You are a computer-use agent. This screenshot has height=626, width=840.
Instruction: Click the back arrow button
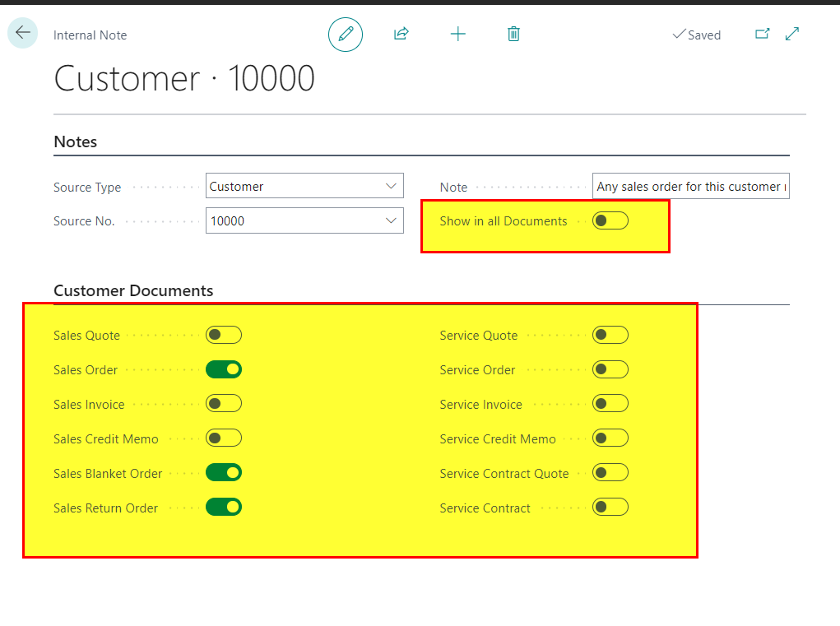tap(22, 33)
